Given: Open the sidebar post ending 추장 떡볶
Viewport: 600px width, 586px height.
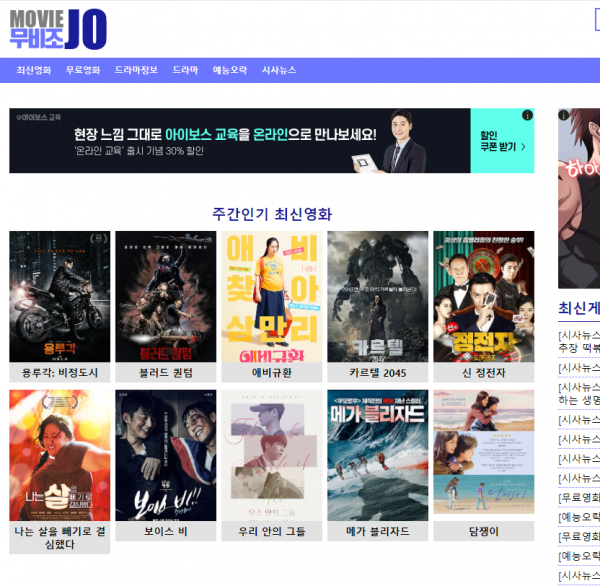Looking at the screenshot, I should coord(579,342).
